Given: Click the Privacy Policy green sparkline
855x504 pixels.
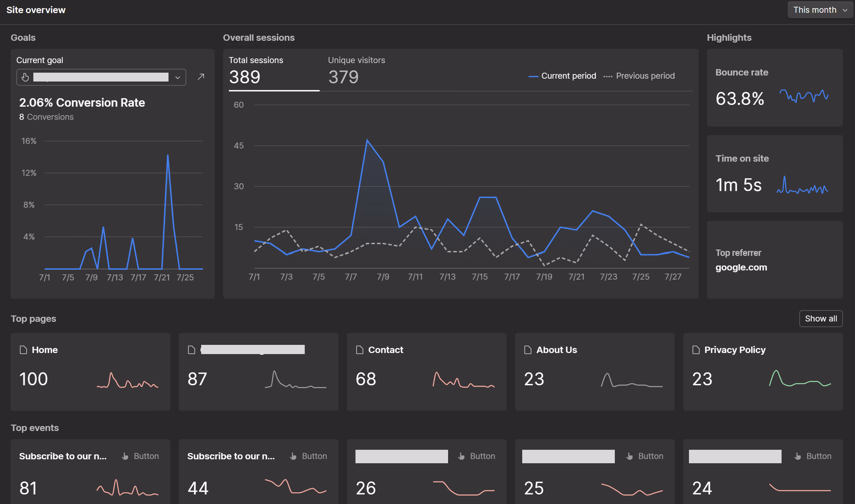Looking at the screenshot, I should (800, 378).
